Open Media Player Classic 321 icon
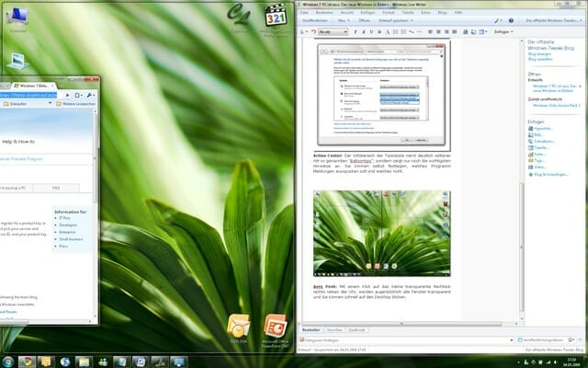Viewport: 588px width, 368px height. (276, 16)
